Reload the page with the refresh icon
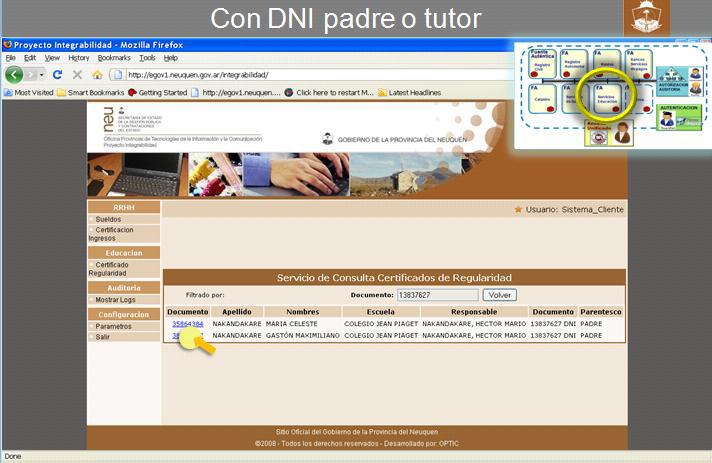 click(57, 75)
